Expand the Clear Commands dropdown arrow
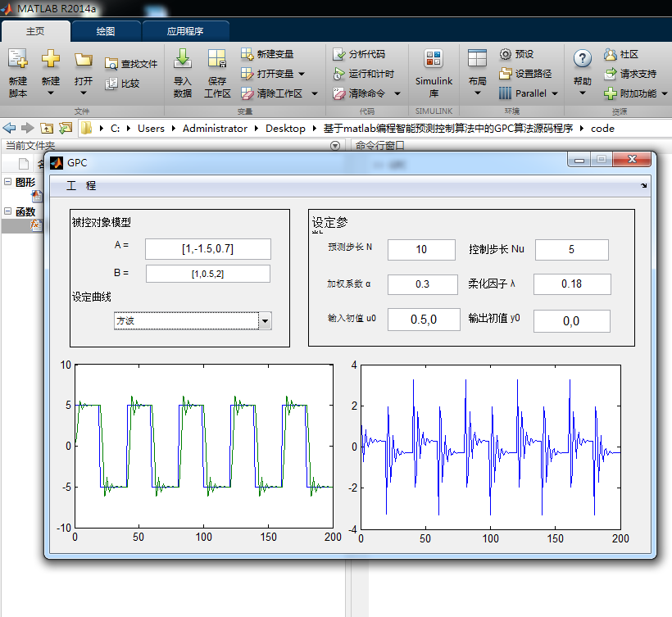The image size is (672, 617). (397, 93)
